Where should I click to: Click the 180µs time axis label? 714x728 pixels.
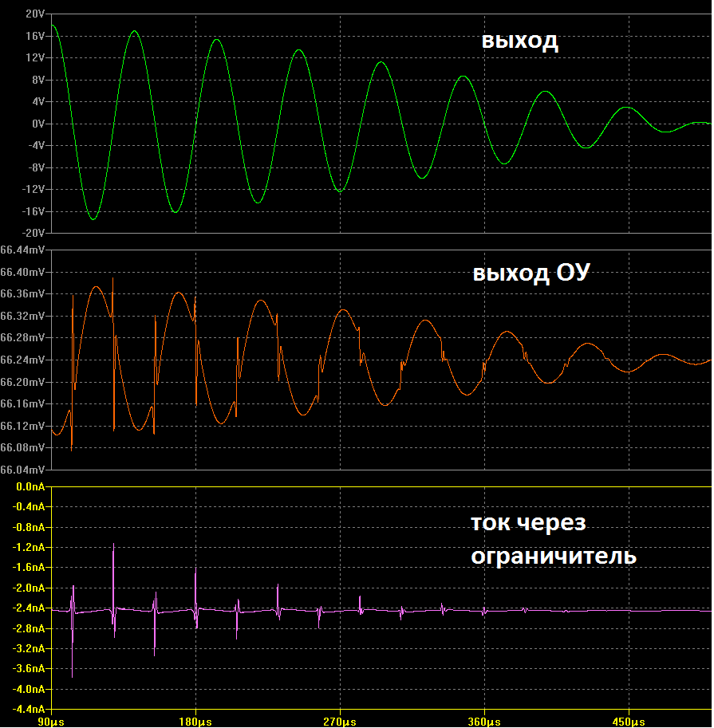[195, 722]
